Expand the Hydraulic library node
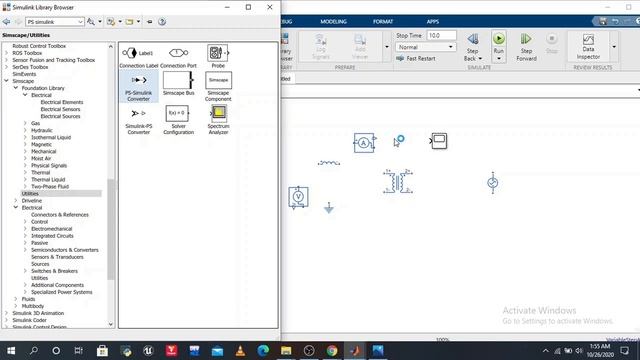Image resolution: width=640 pixels, height=360 pixels. 25,130
